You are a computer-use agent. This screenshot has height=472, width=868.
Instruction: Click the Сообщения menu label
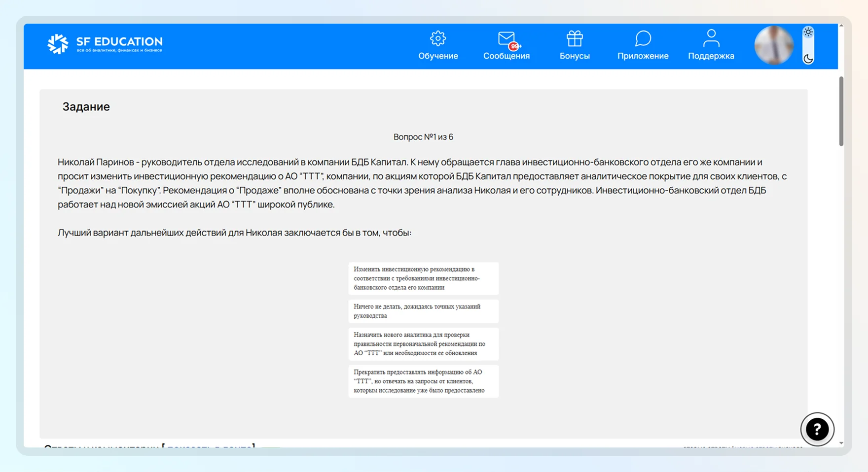506,56
